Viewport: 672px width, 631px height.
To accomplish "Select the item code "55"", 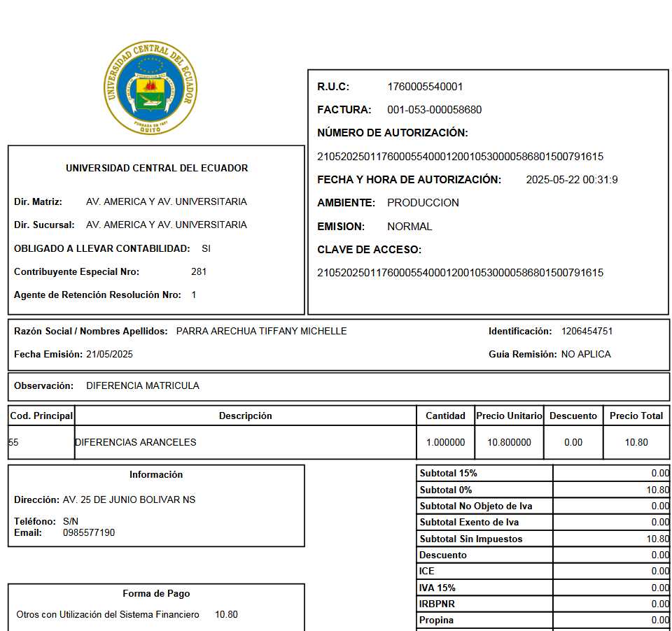I will (x=13, y=442).
